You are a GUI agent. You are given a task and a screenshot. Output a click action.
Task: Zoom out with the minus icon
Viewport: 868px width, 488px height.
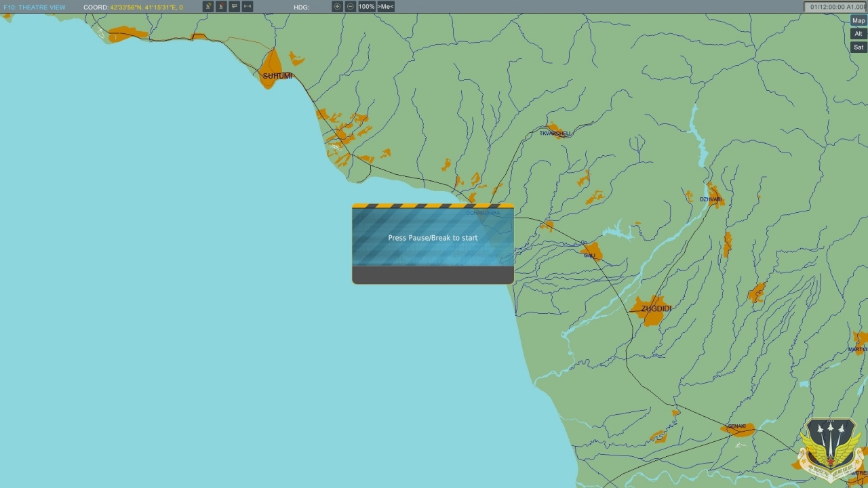350,6
